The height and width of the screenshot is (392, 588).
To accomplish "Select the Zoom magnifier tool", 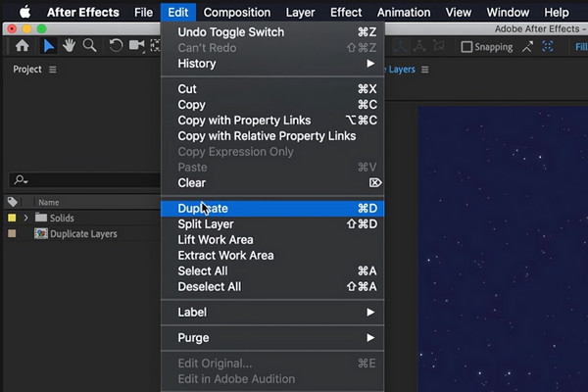I will pos(89,46).
